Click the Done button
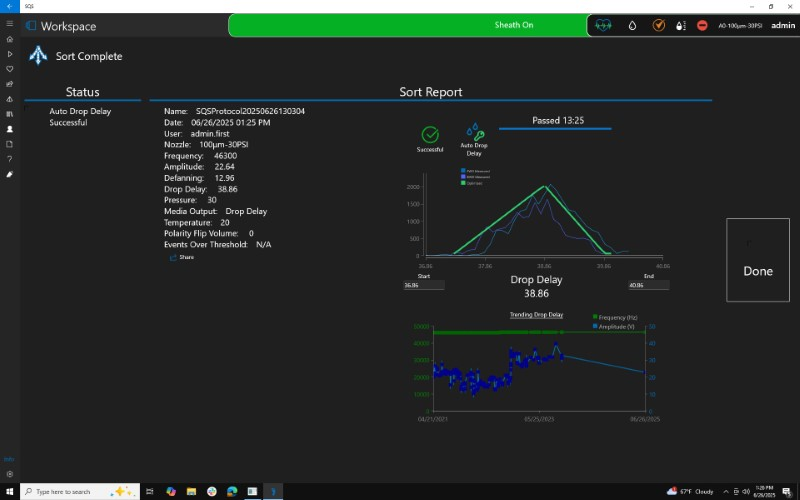The height and width of the screenshot is (500, 800). pyautogui.click(x=758, y=260)
